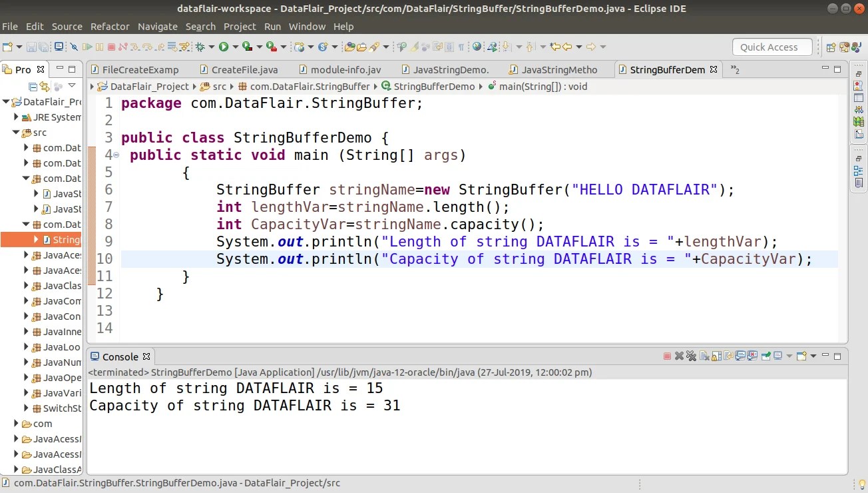Select the Save icon in the toolbar

[31, 47]
